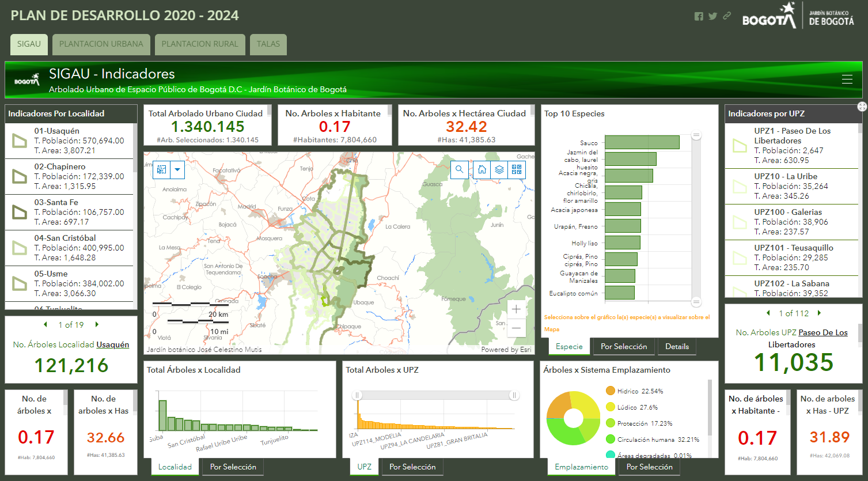Zoom in on the map
This screenshot has width=868, height=481.
coord(516,309)
